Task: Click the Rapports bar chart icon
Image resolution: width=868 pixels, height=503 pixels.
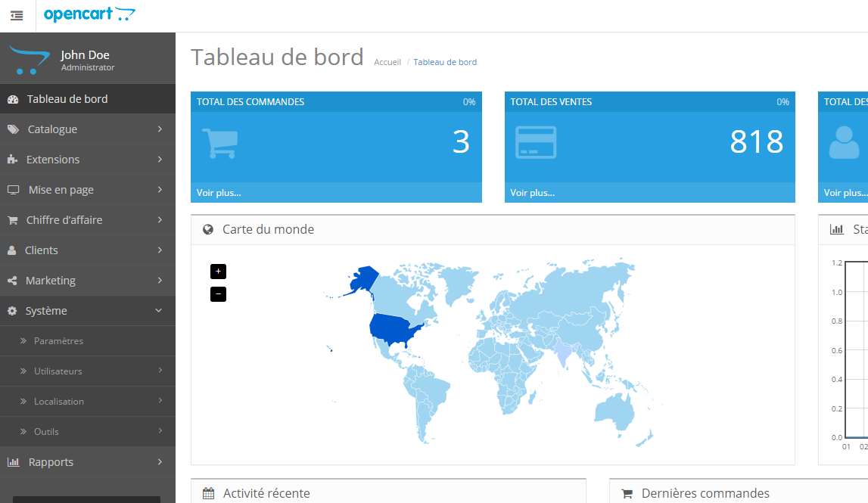Action: 14,462
